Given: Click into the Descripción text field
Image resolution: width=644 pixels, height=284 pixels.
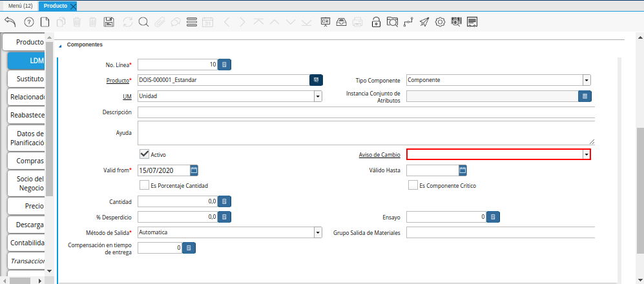Looking at the screenshot, I should click(x=365, y=112).
